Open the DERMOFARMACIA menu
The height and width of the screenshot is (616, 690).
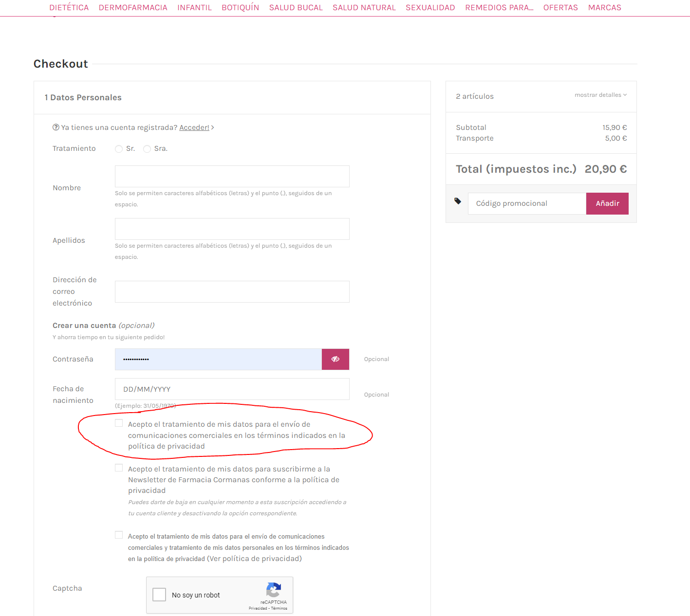point(133,8)
